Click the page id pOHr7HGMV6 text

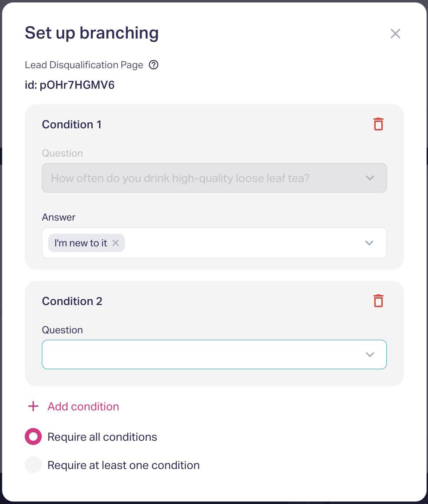[70, 85]
